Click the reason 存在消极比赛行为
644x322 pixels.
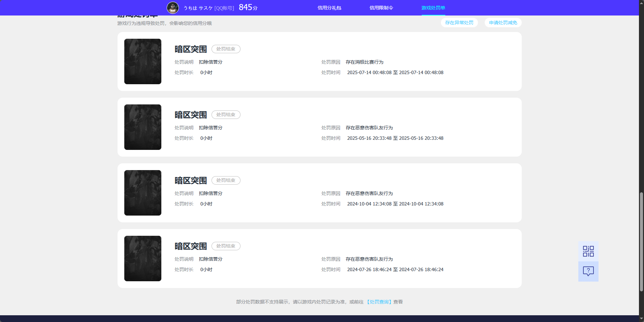[364, 62]
